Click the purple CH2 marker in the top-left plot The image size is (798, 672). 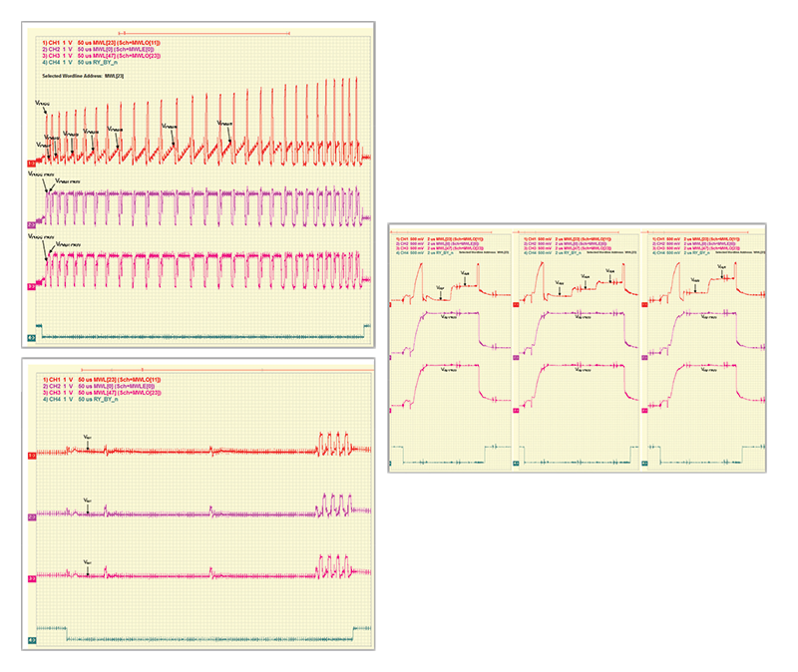(x=32, y=223)
